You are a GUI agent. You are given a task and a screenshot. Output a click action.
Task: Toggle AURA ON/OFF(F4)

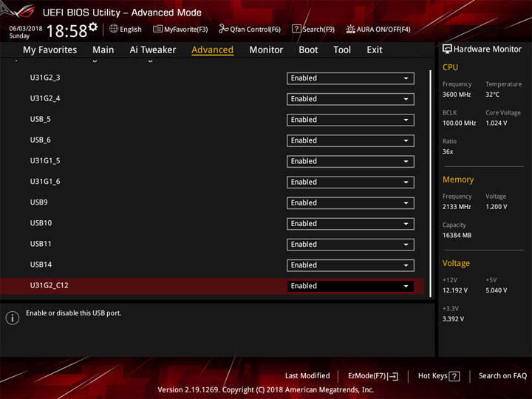coord(378,29)
